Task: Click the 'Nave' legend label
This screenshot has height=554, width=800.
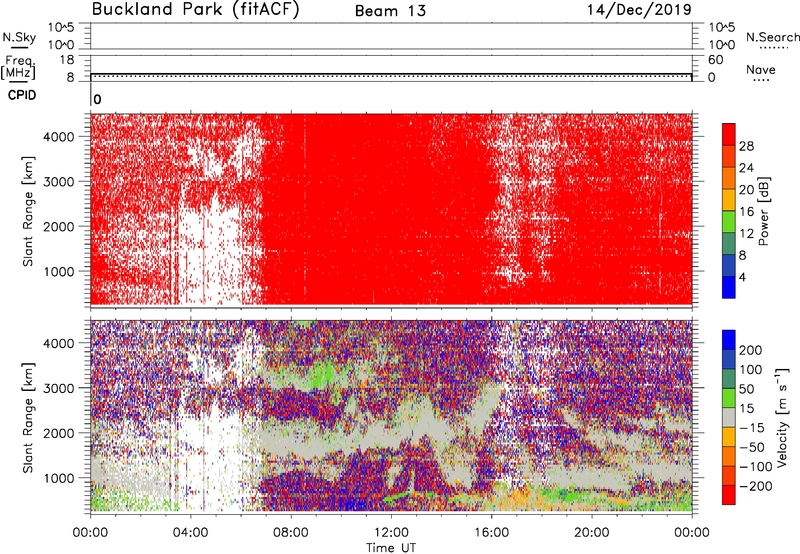Action: click(761, 70)
